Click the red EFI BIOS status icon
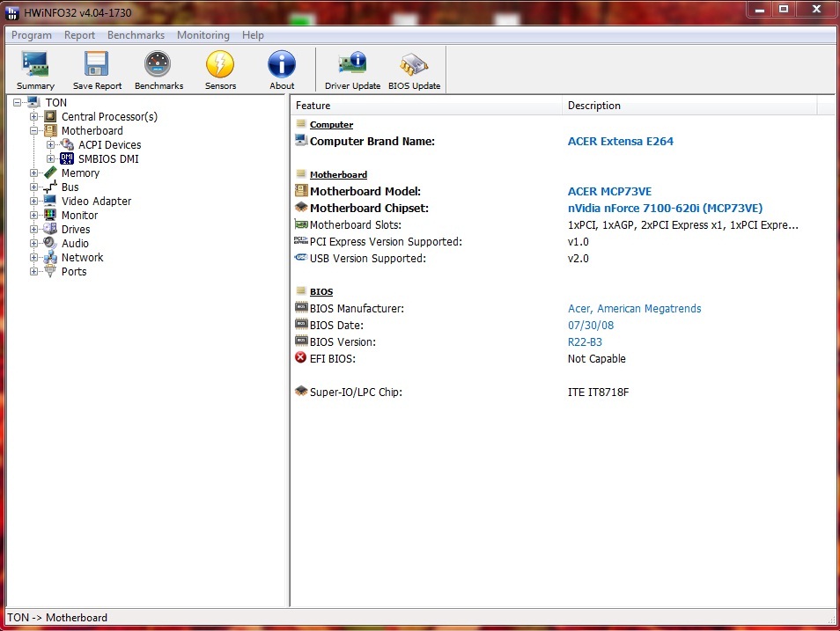This screenshot has width=840, height=631. (301, 358)
